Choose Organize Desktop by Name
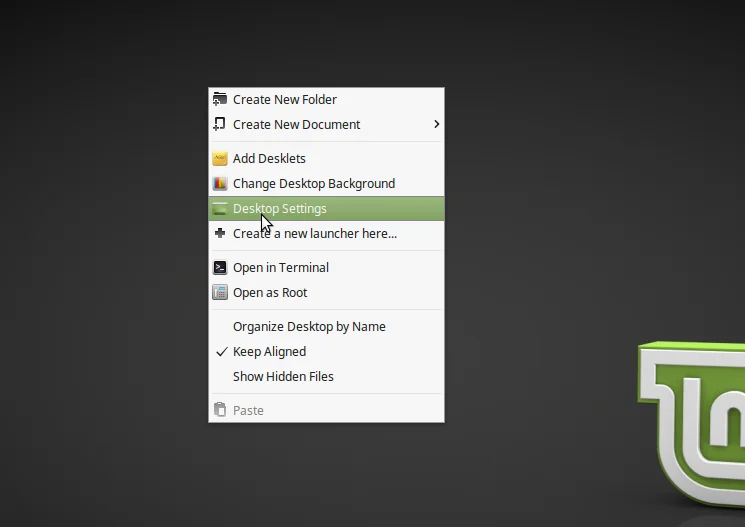The width and height of the screenshot is (745, 527). pos(326,326)
